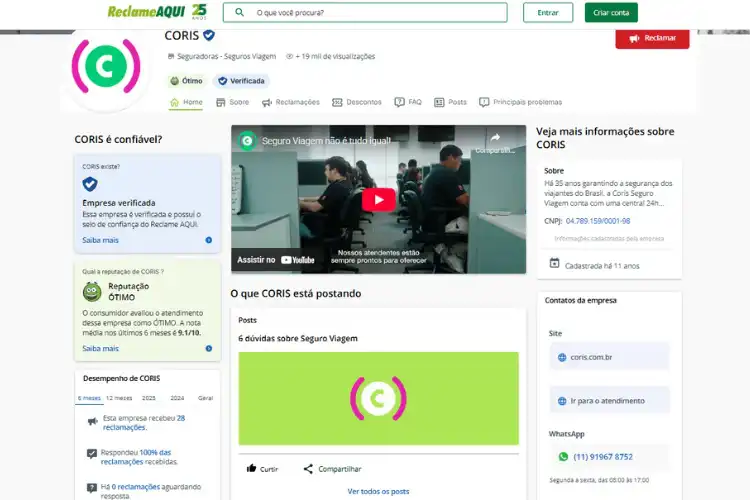This screenshot has width=750, height=500.
Task: Click the Verificada badge
Action: point(242,81)
